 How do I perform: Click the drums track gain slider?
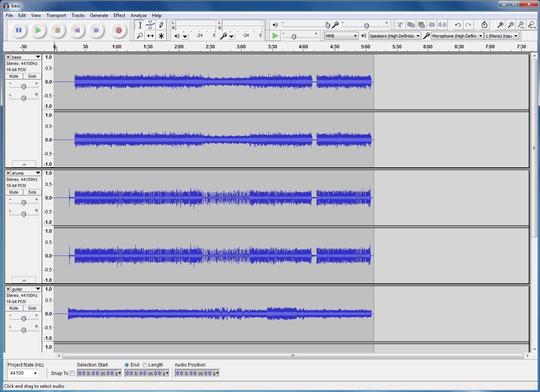click(24, 203)
